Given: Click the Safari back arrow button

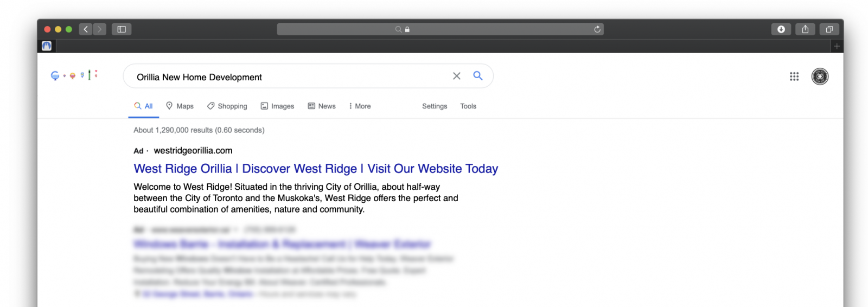Looking at the screenshot, I should pos(86,29).
